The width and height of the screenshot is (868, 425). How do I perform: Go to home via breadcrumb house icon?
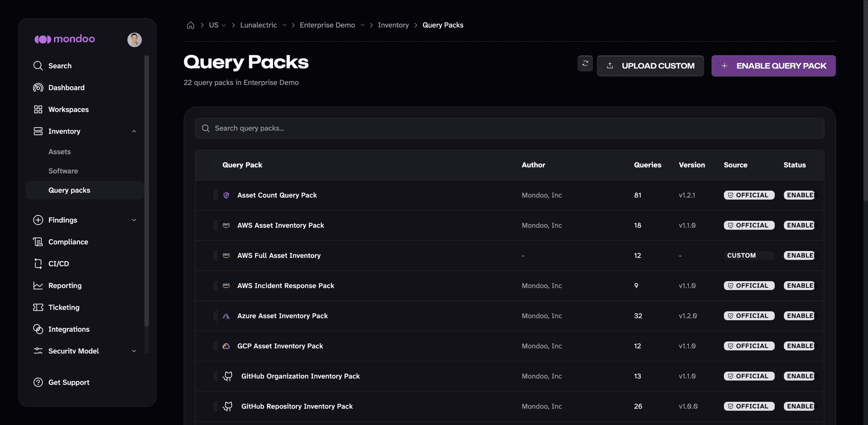click(x=191, y=25)
